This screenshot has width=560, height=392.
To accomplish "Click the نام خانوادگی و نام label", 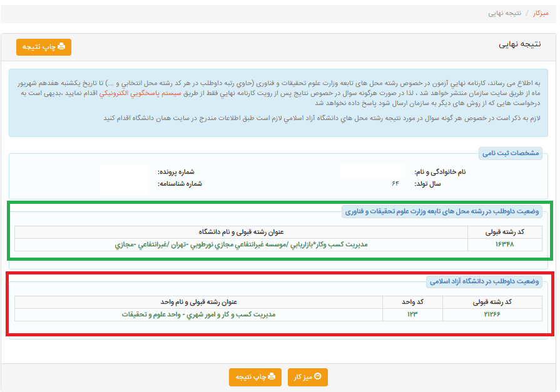I will coord(440,172).
